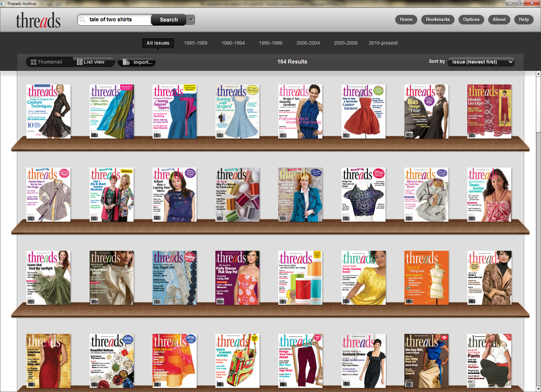Viewport: 541px width, 392px height.
Task: Select the All issues tab
Action: pos(158,43)
